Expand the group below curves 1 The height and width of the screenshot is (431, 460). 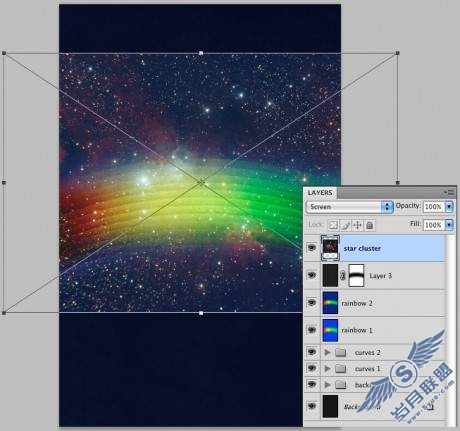pyautogui.click(x=327, y=385)
